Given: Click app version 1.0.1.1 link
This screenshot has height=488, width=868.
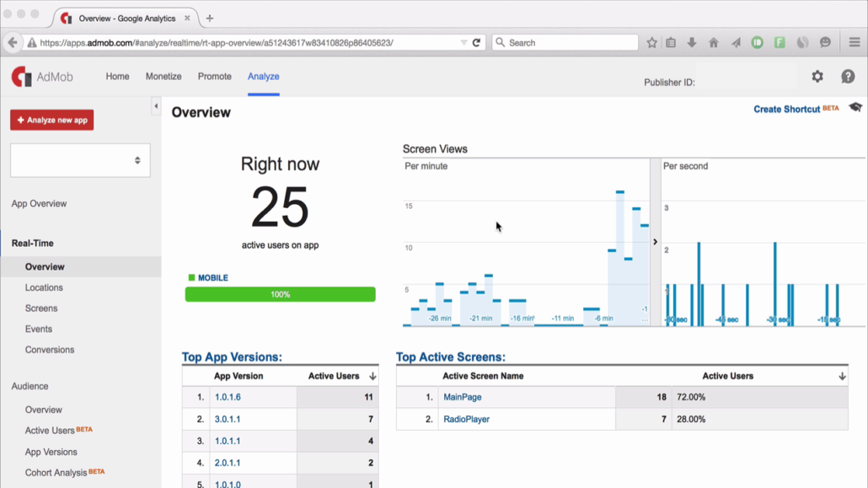Looking at the screenshot, I should [x=228, y=442].
